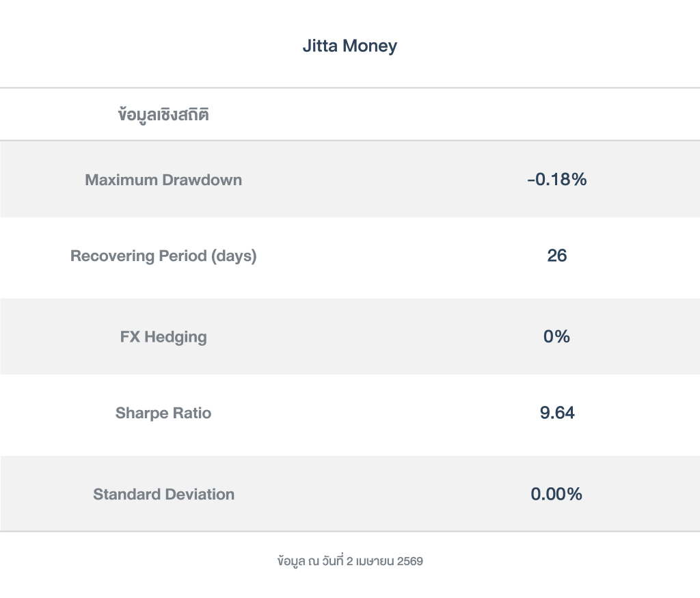
Task: Click the word 'Recovering' in the table
Action: click(x=112, y=256)
